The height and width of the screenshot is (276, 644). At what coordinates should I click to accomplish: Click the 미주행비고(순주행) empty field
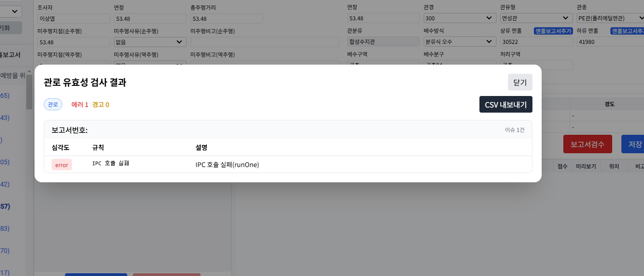coord(265,42)
